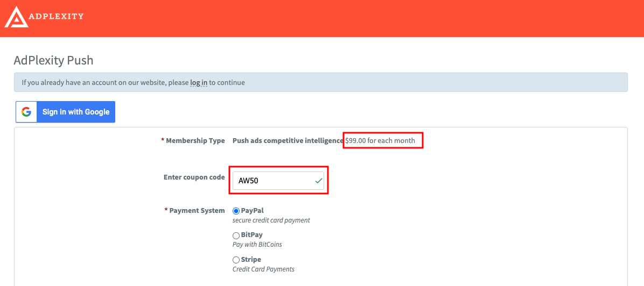Click the Membership Type field label

195,141
